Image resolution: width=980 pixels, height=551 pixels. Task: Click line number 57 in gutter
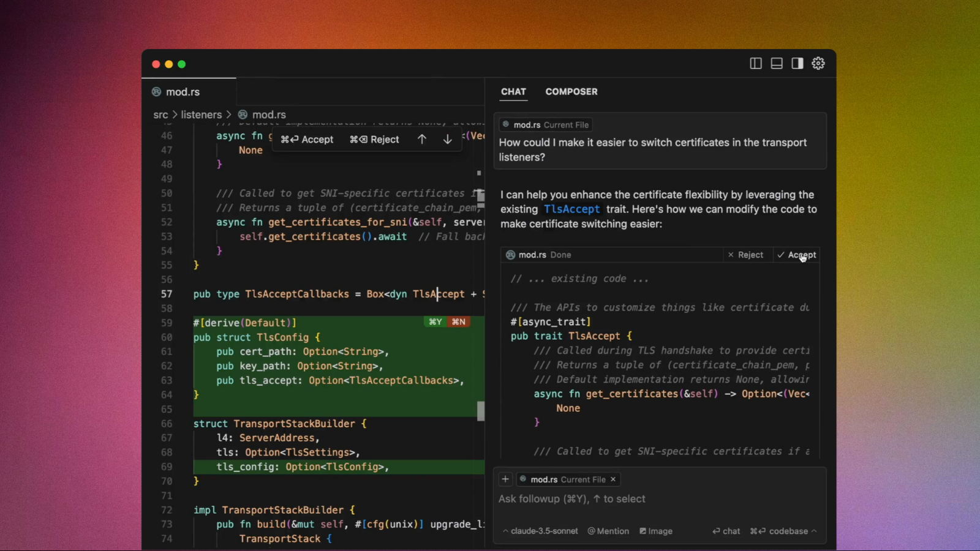(167, 294)
